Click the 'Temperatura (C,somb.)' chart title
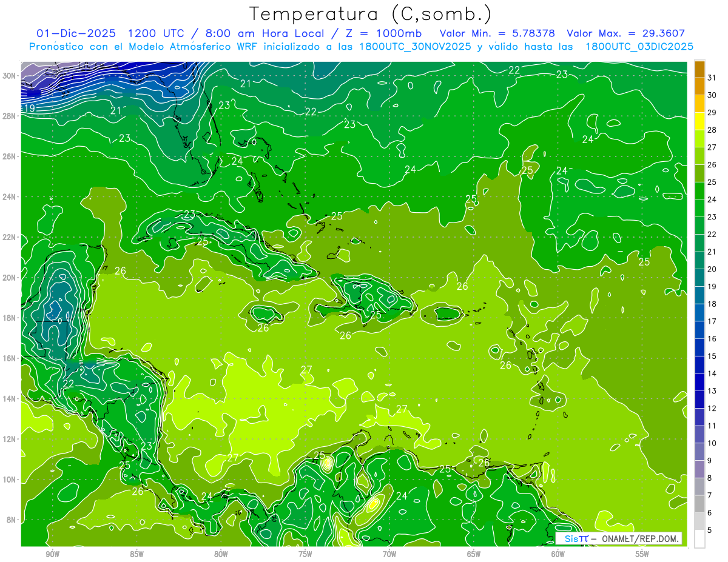Screen dimensions: 728x562 coord(371,14)
